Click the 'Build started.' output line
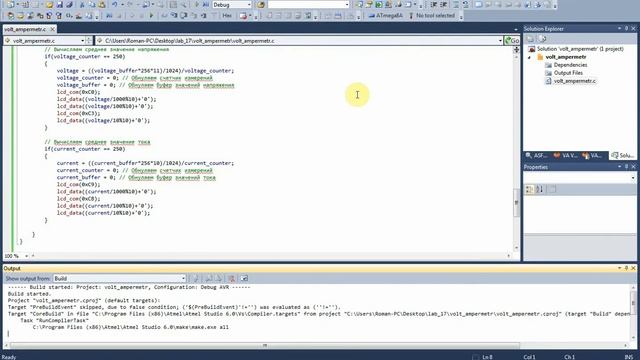The image size is (640, 360). [29, 294]
